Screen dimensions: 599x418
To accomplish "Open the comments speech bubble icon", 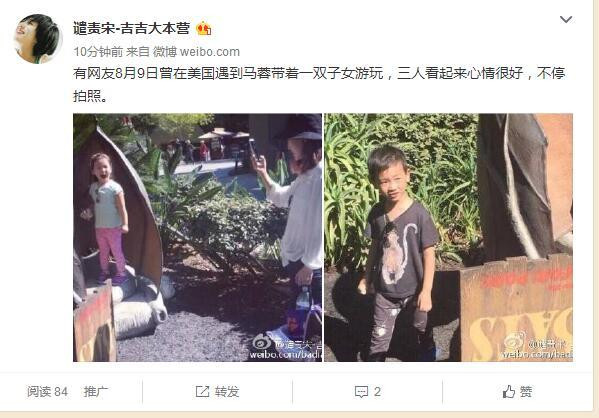I will click(361, 392).
